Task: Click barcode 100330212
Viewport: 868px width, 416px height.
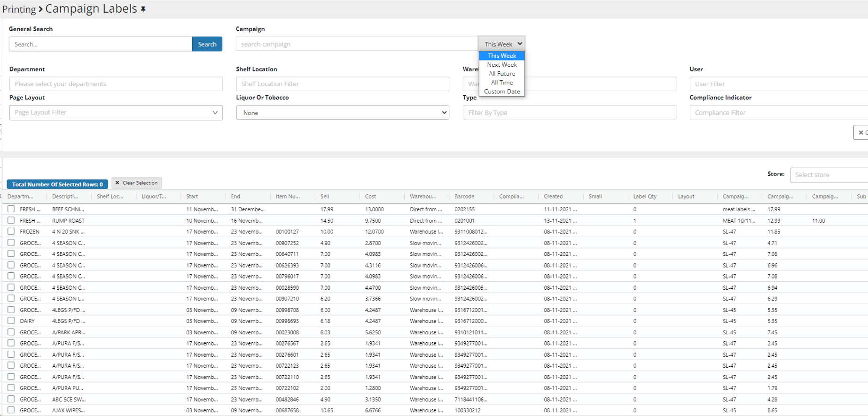Action: click(x=467, y=410)
